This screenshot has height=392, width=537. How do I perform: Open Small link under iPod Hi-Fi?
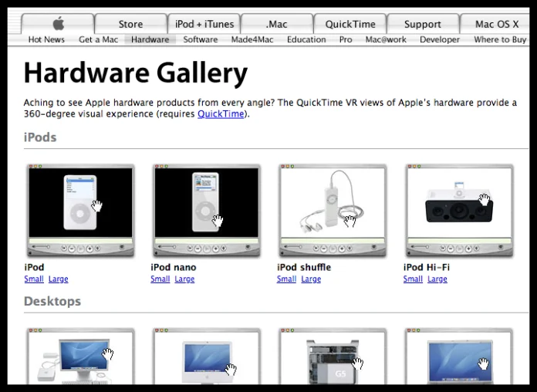pyautogui.click(x=413, y=279)
